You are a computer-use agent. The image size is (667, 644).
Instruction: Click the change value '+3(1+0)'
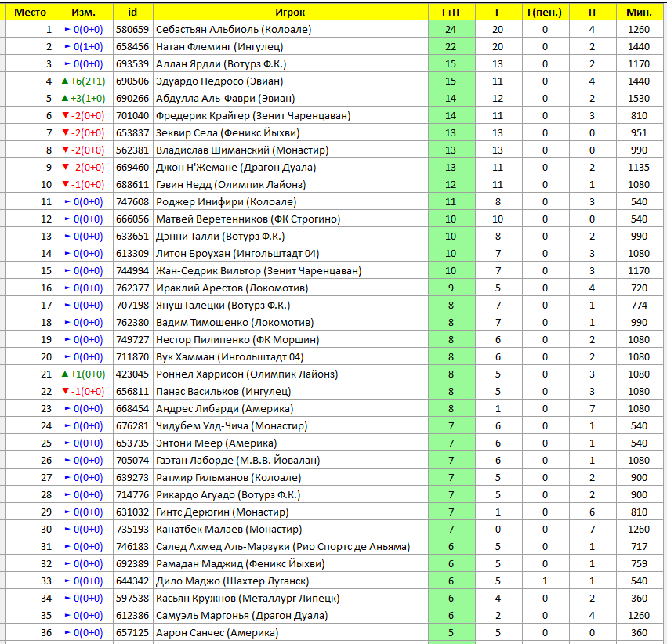[88, 98]
